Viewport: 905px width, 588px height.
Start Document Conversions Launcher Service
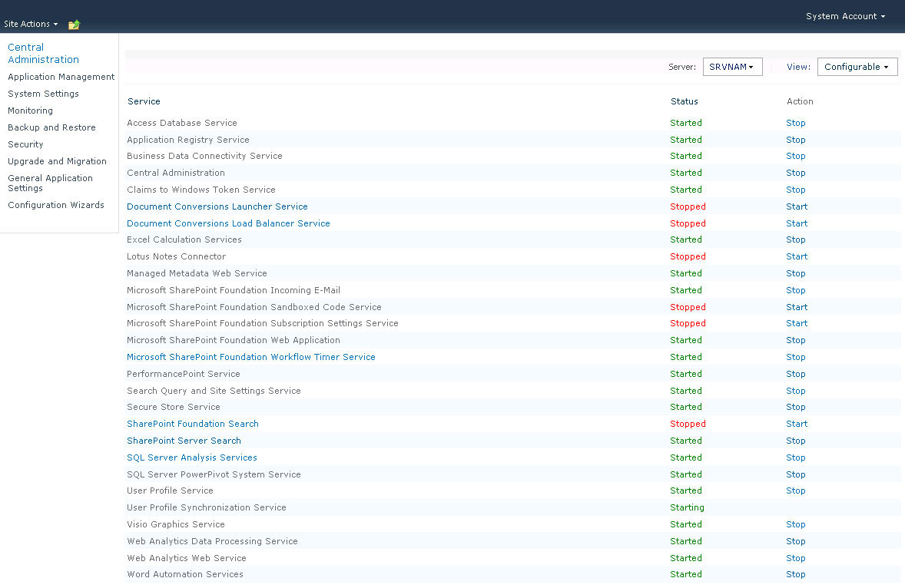(797, 206)
